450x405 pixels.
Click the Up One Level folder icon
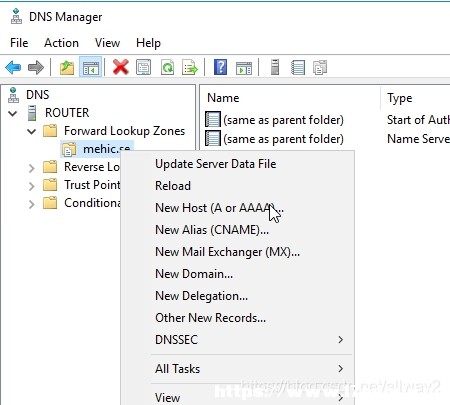(67, 67)
